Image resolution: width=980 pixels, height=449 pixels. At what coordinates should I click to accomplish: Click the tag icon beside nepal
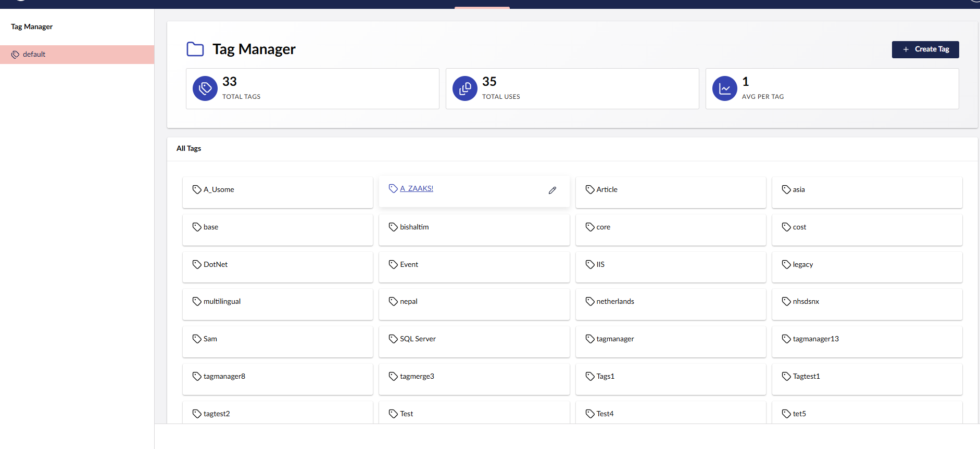(x=393, y=301)
